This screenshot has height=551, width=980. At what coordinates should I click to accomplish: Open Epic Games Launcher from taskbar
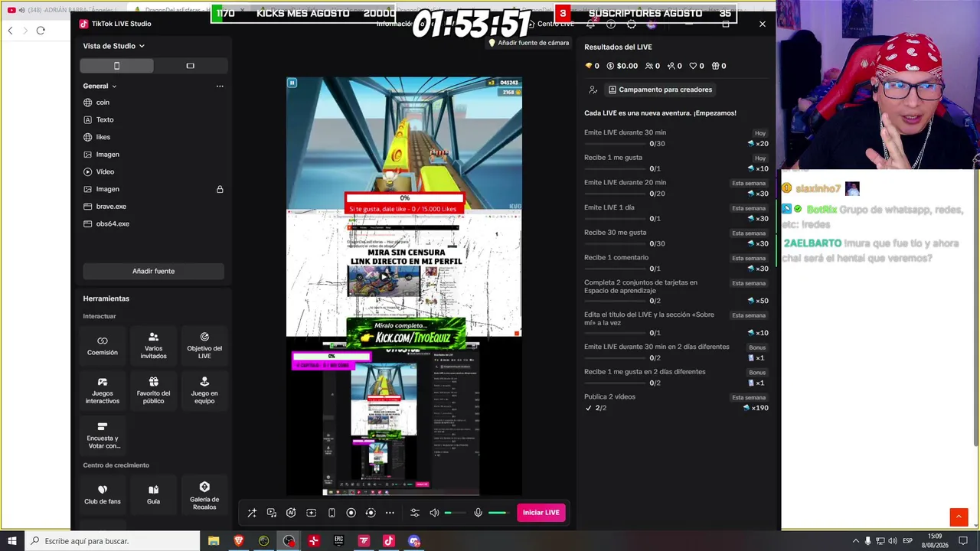338,541
